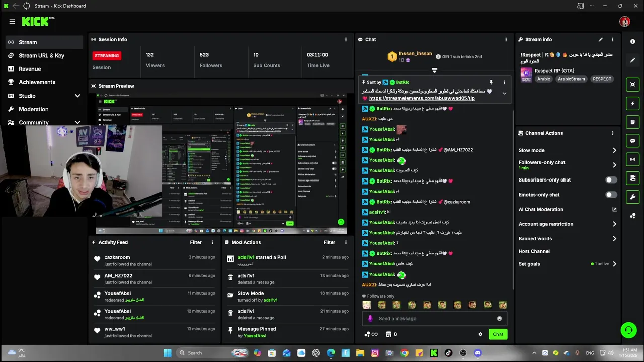Toggle the broadcast signal sidebar icon
The image size is (644, 362).
coord(633,159)
